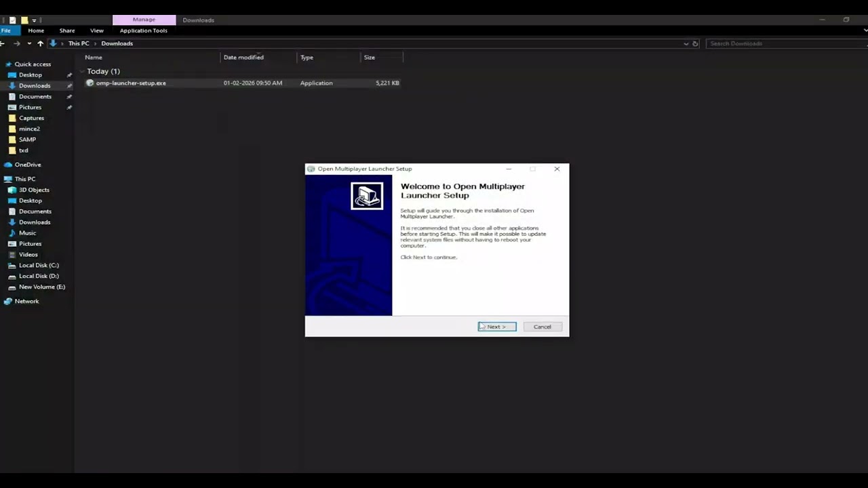
Task: Open the Share ribbon tab
Action: click(x=67, y=30)
